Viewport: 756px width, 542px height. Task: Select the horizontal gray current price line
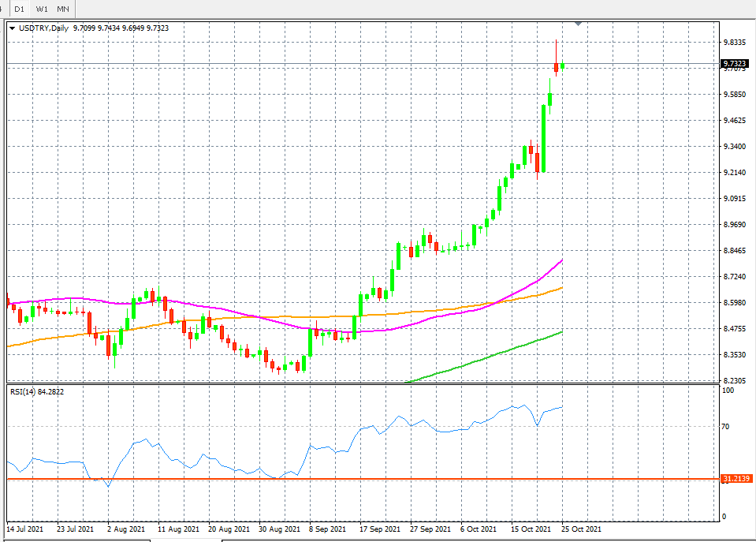coord(315,63)
